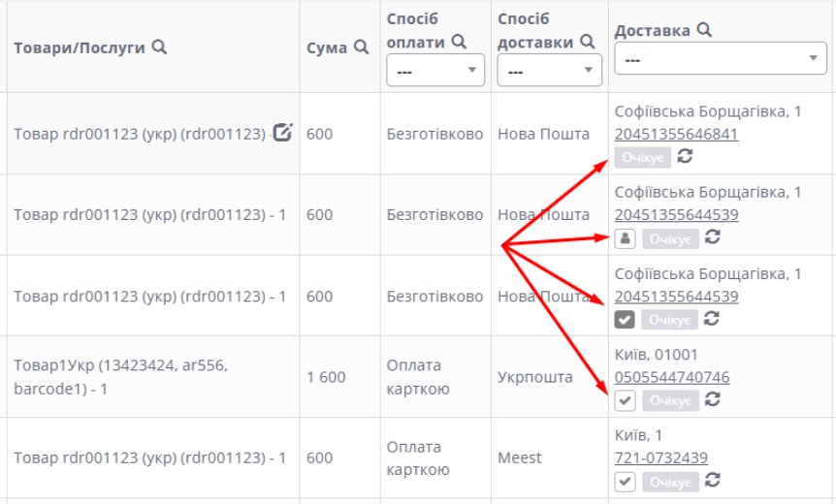
Task: Open Укрпошта tracking link 0505544740746
Action: 672,377
